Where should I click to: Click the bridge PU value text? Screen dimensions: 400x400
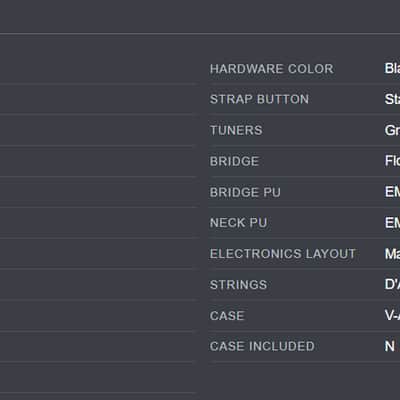392,192
